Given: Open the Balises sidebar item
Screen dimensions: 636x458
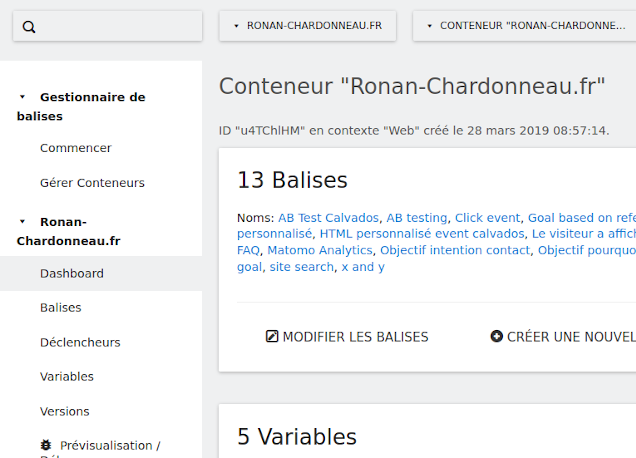Looking at the screenshot, I should tap(60, 308).
